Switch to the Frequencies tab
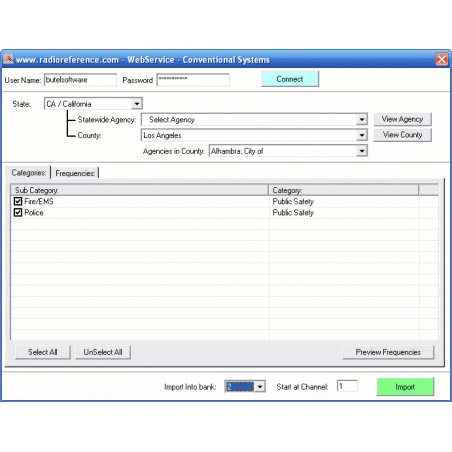Screen dimensions: 452x452 click(x=75, y=173)
